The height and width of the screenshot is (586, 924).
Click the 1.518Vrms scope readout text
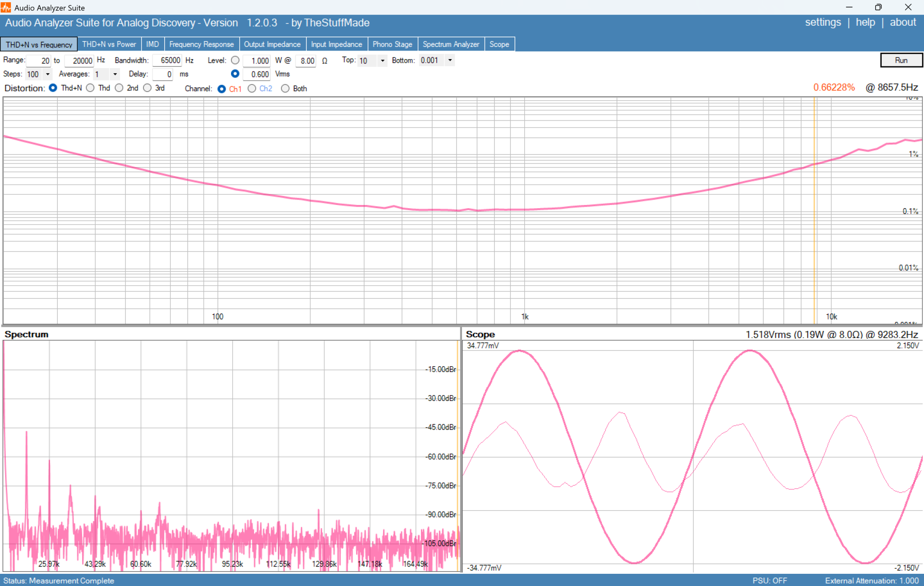(832, 335)
